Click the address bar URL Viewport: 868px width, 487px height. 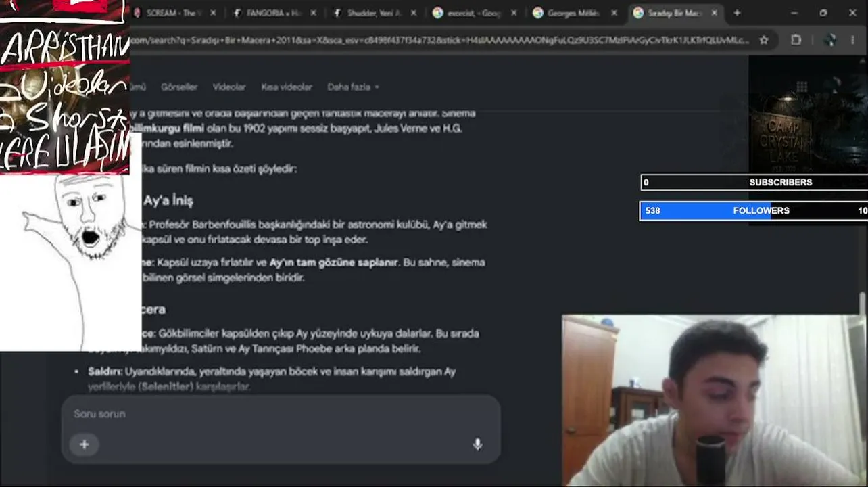[x=439, y=40]
